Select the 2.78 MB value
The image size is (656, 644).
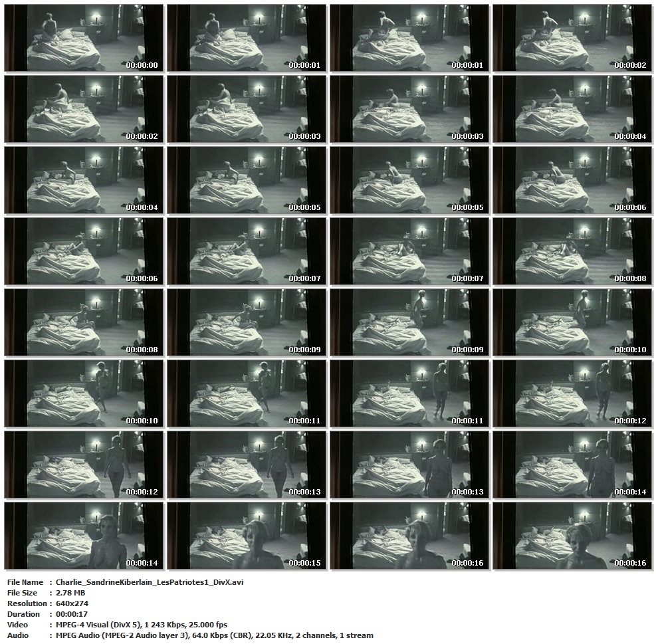[x=70, y=593]
